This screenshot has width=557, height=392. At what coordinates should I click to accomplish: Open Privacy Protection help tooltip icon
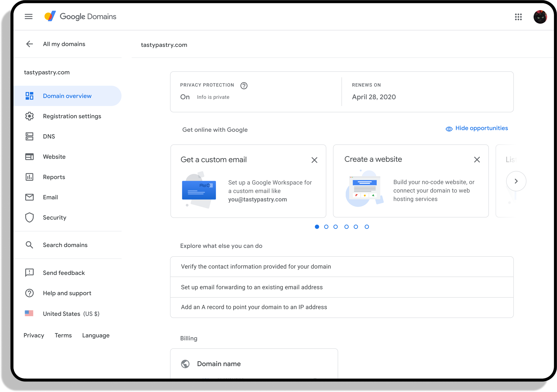(x=244, y=86)
